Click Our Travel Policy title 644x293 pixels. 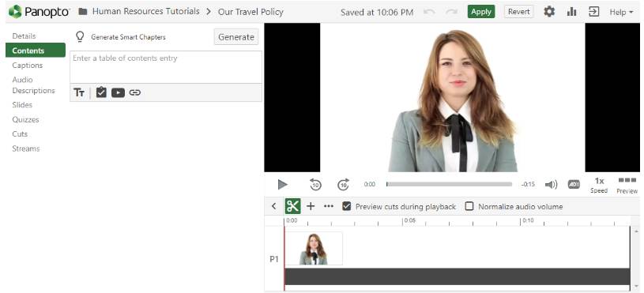(x=250, y=12)
